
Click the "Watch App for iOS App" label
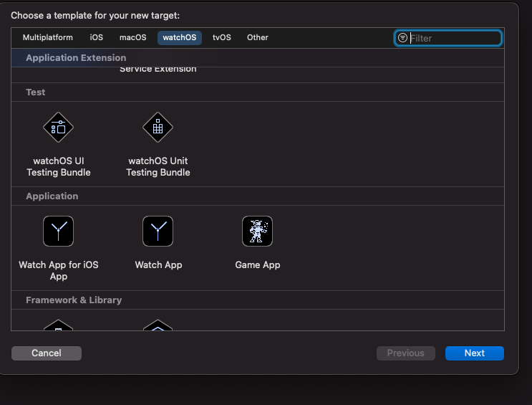tap(59, 270)
